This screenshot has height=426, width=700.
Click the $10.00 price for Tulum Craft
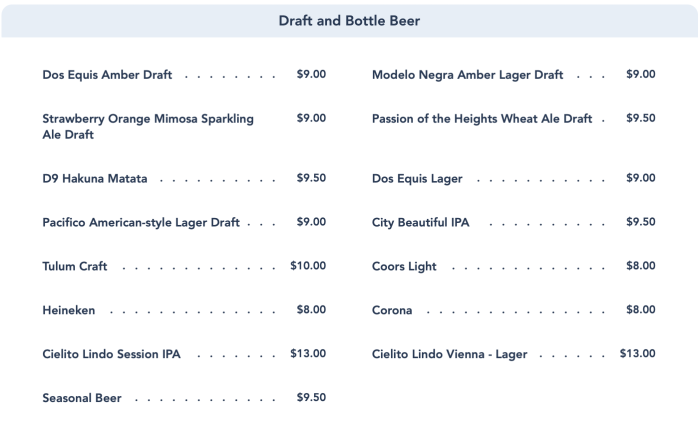308,266
